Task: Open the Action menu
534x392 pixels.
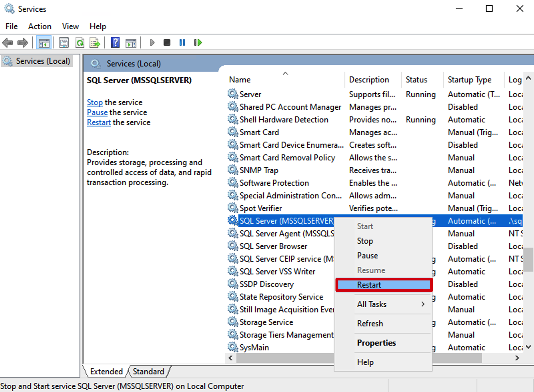Action: coord(40,26)
